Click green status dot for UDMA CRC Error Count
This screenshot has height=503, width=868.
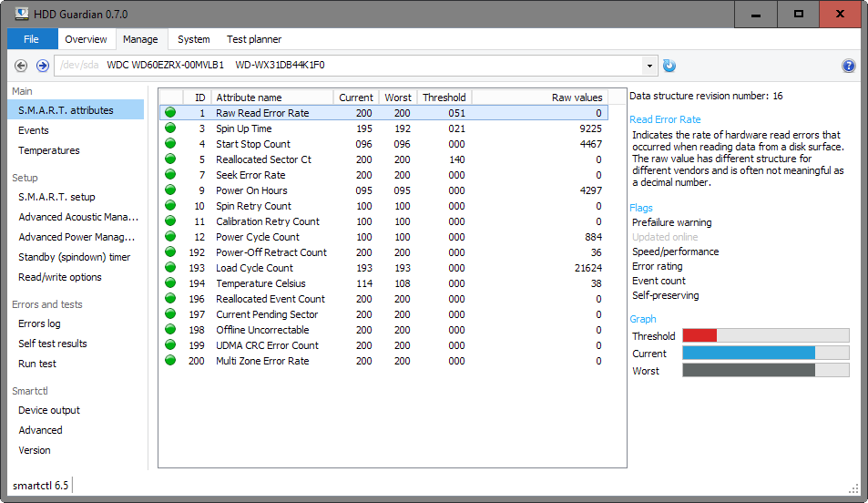(x=170, y=345)
